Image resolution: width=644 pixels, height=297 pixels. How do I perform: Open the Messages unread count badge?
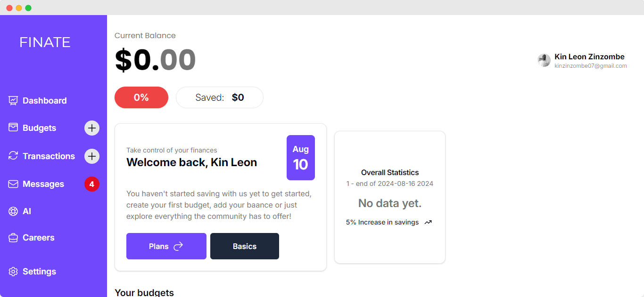(92, 184)
